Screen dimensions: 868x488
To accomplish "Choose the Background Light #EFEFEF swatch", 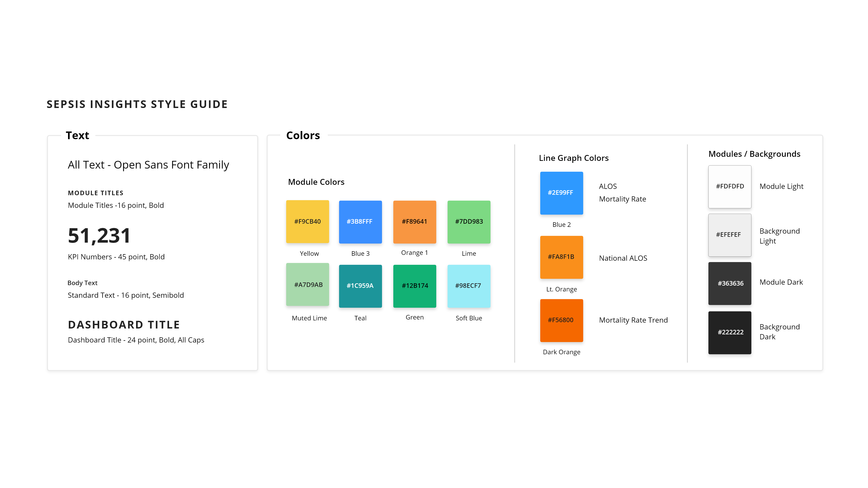I will click(729, 235).
